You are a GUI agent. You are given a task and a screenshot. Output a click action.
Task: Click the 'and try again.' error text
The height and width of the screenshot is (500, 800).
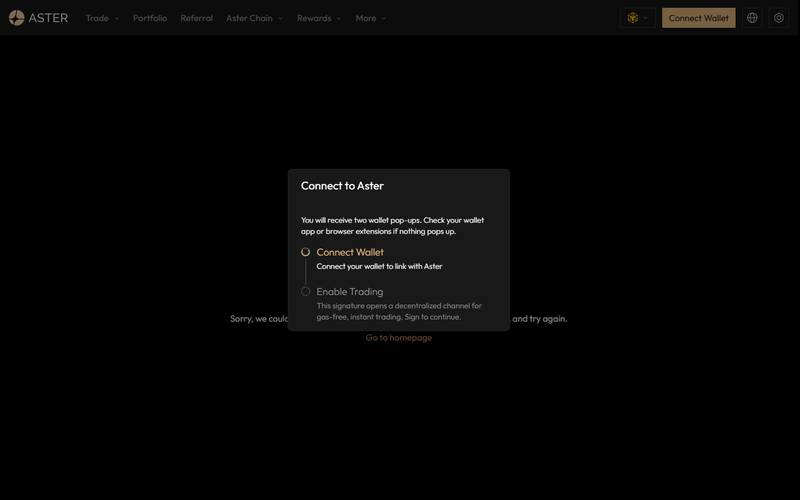(x=540, y=319)
